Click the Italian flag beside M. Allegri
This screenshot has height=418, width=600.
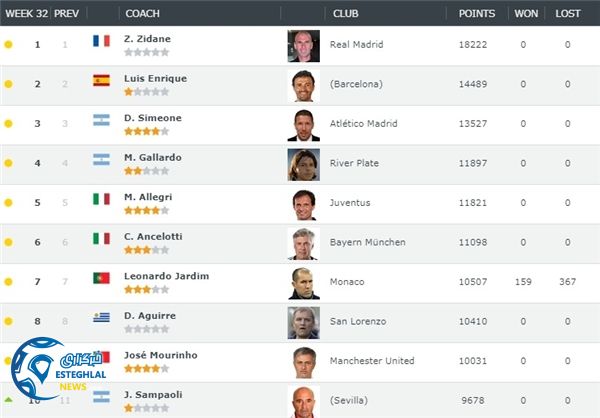[x=101, y=199]
